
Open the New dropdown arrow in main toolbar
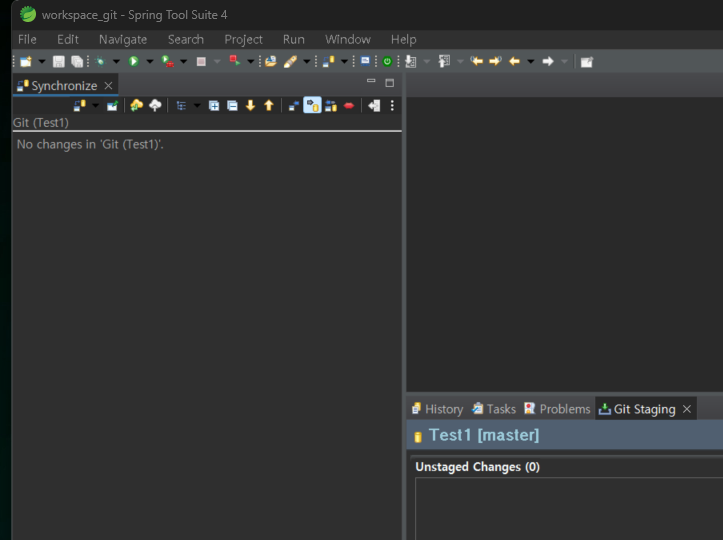(41, 61)
